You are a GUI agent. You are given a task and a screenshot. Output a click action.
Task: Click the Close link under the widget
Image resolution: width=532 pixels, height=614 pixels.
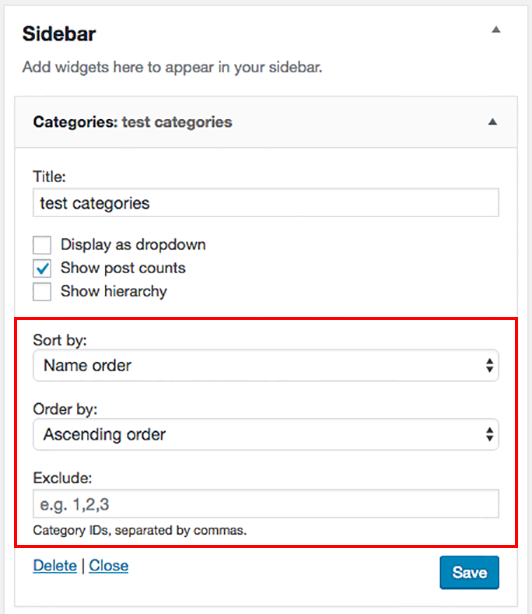pyautogui.click(x=108, y=566)
